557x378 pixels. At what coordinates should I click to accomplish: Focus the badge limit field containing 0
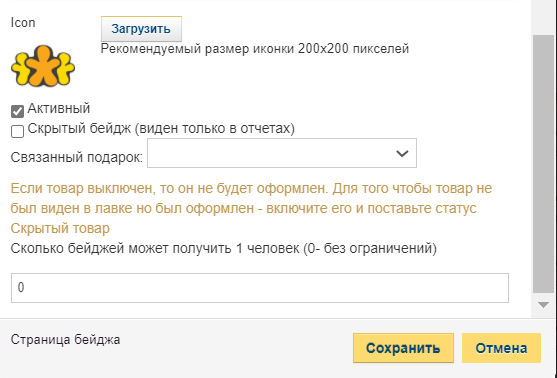coord(260,288)
